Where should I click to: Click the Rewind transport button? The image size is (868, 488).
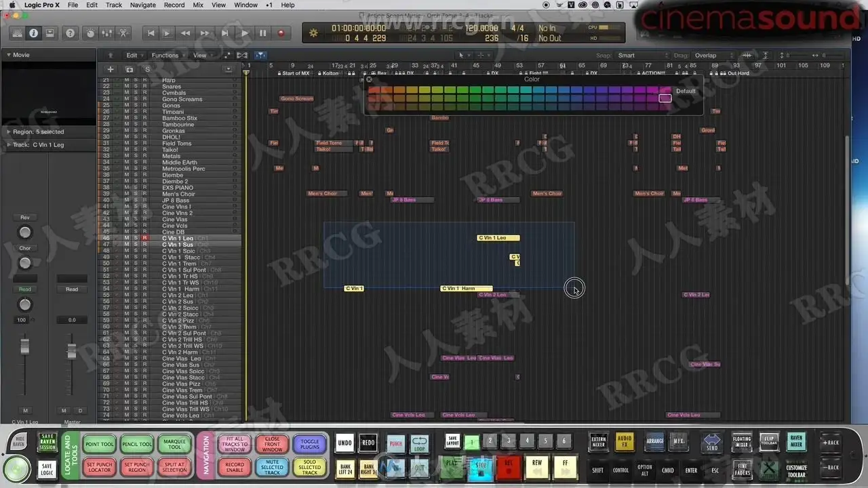tap(185, 33)
